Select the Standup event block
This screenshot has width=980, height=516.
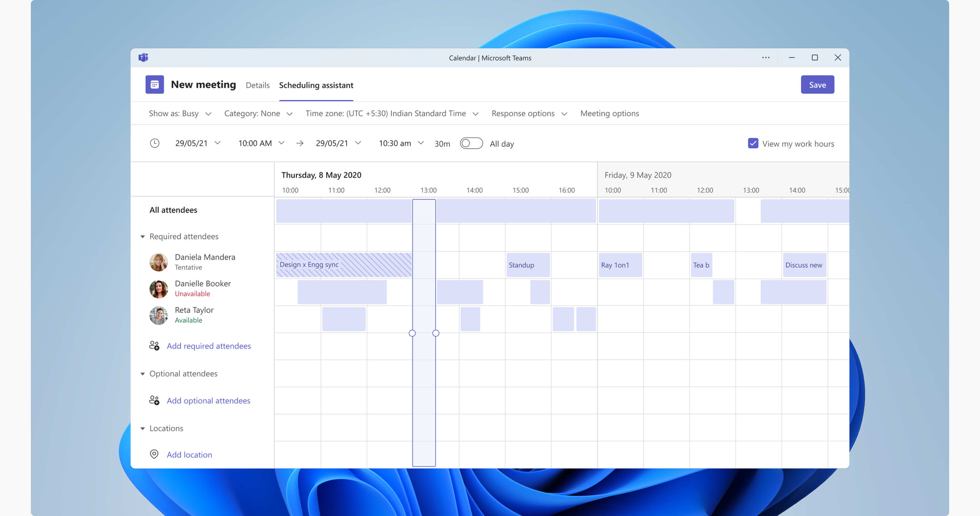[x=528, y=265]
